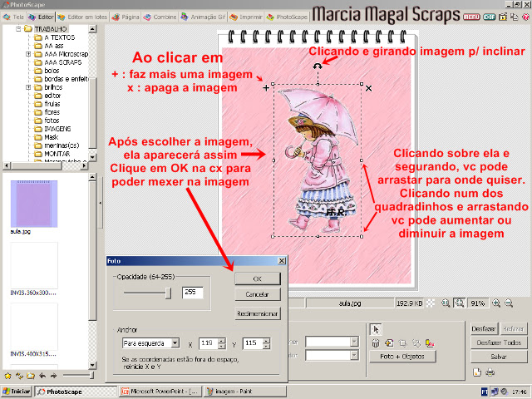Click OK in the Foto dialog
Viewport: 532px width, 399px height.
[x=258, y=278]
